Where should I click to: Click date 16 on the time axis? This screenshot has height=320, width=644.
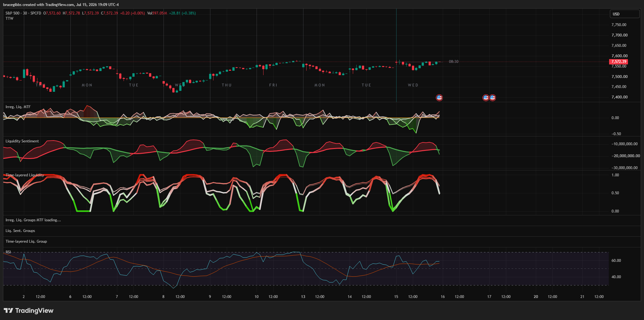[x=443, y=297]
